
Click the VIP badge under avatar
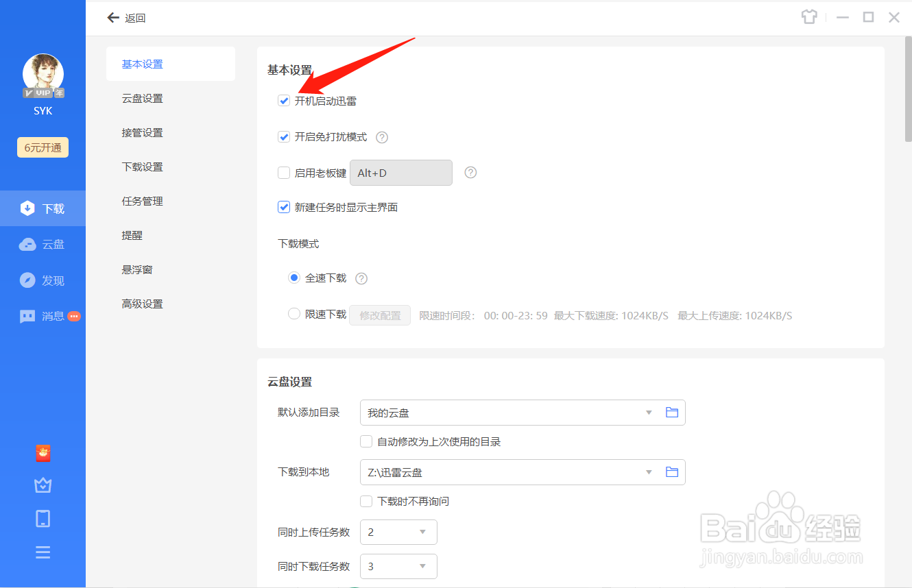pyautogui.click(x=43, y=93)
